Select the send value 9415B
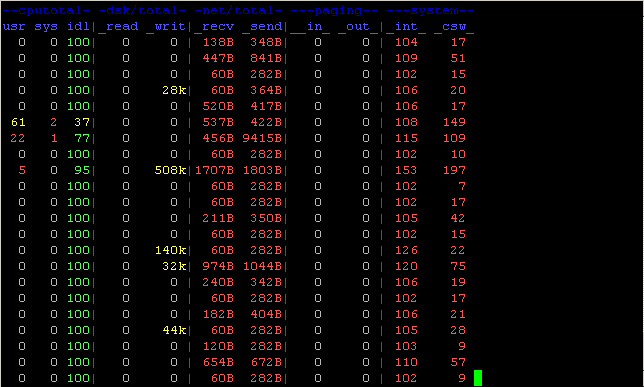This screenshot has height=387, width=644. [x=262, y=138]
